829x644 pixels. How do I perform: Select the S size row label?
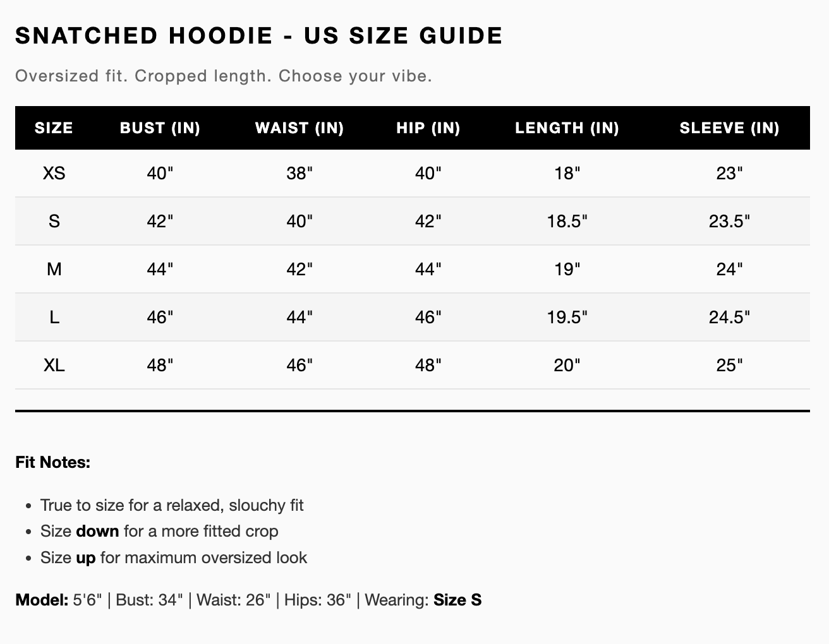click(x=54, y=221)
